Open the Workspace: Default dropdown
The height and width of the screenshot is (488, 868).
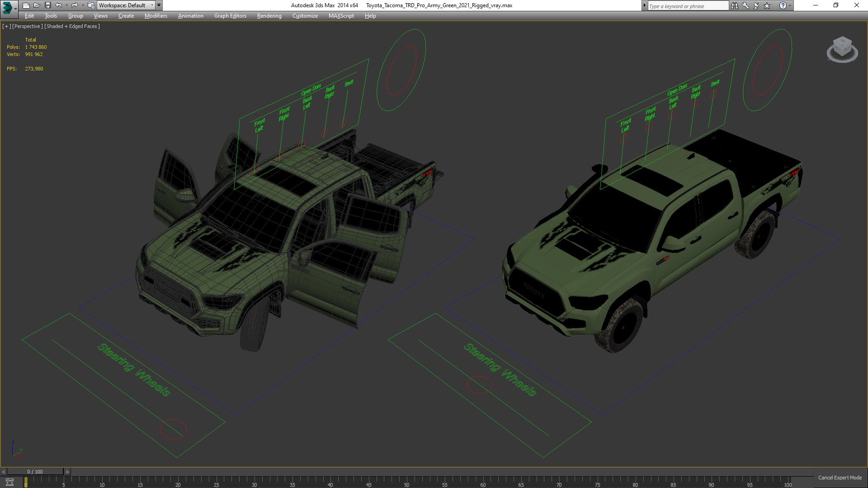click(x=126, y=5)
